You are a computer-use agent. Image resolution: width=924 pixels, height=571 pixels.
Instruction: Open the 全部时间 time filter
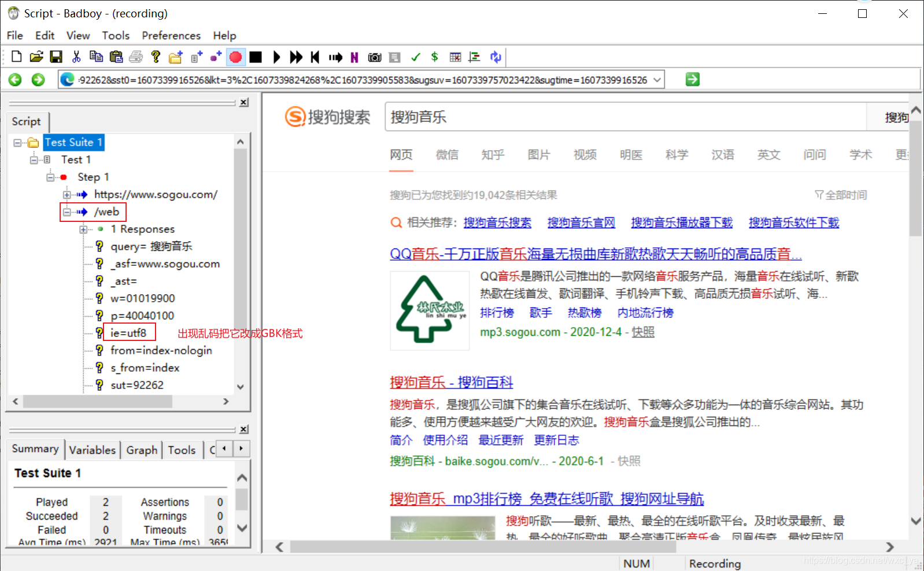coord(841,195)
